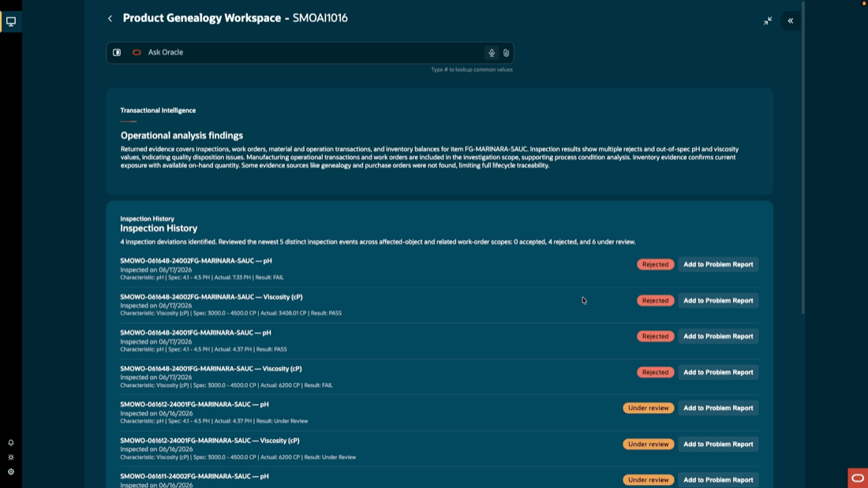
Task: Collapse the workspace using the minimize arrows icon
Action: click(768, 21)
